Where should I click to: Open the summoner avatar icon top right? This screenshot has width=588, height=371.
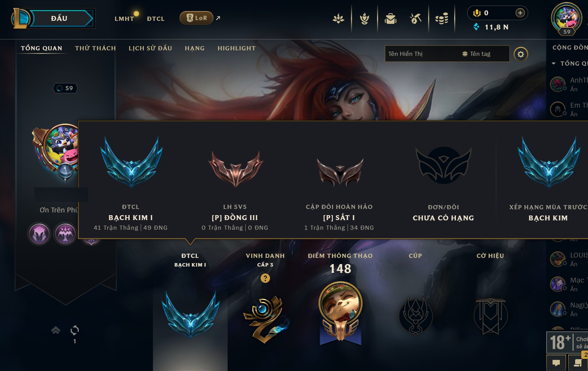(566, 18)
